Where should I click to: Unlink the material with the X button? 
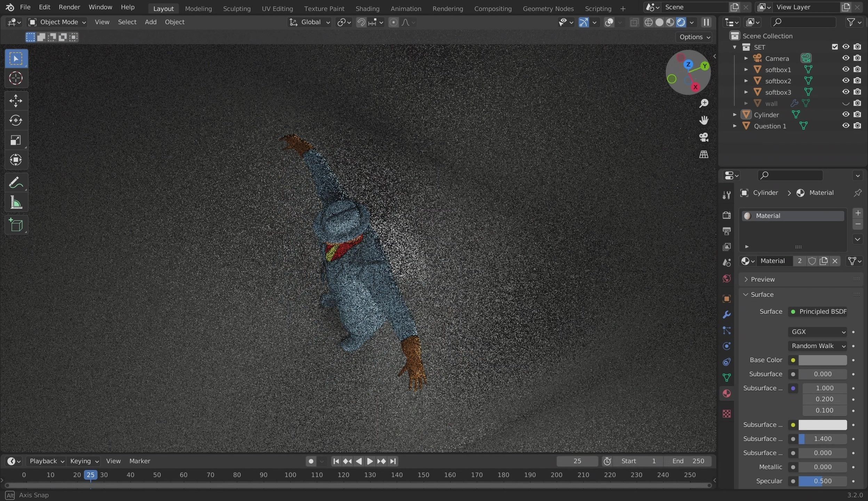pos(835,261)
